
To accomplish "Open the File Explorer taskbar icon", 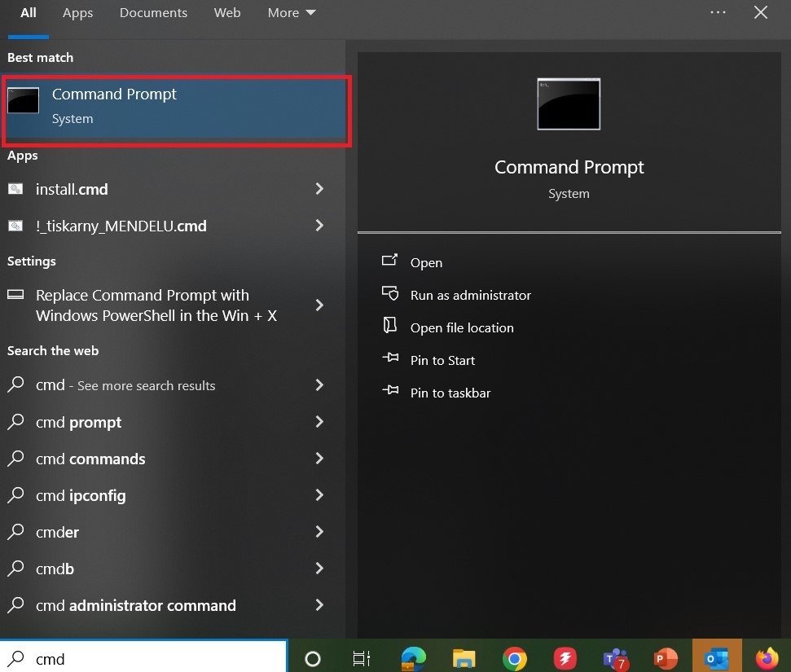I will point(464,658).
